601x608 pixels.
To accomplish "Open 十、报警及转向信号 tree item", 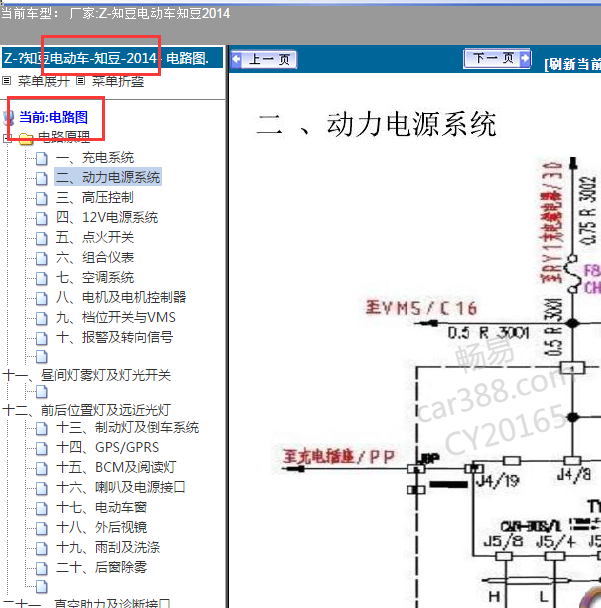I will point(114,337).
